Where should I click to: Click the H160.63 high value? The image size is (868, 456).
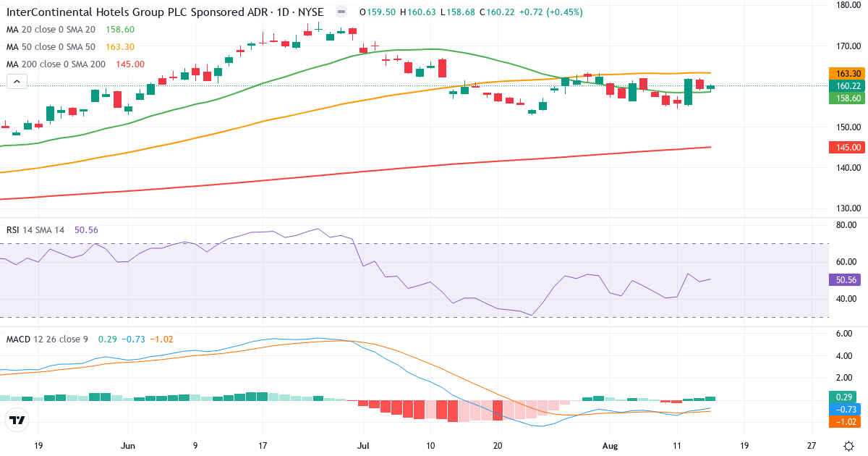click(417, 12)
